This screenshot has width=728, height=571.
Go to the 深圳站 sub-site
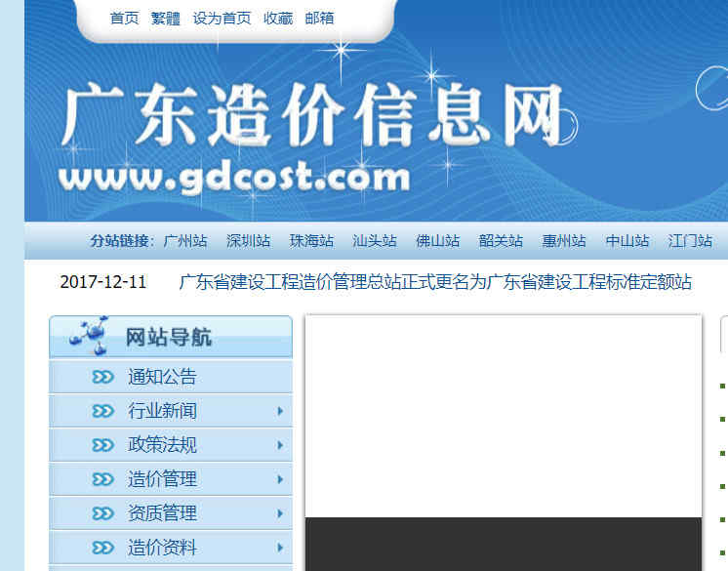249,241
